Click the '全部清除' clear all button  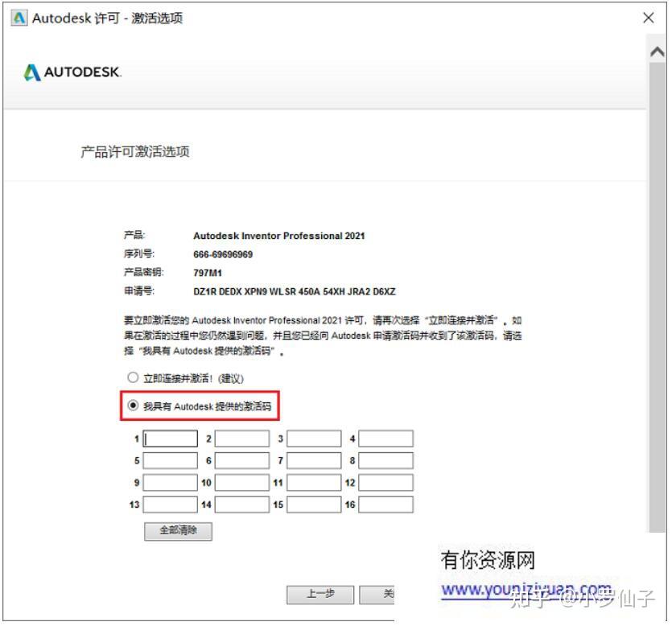point(179,532)
